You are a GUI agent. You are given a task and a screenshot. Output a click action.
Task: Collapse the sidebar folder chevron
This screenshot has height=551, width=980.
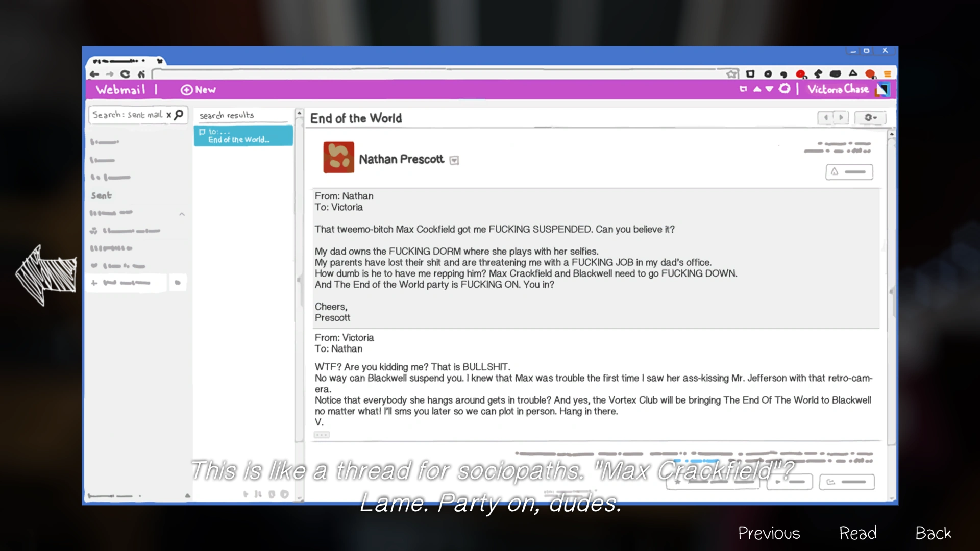[182, 214]
